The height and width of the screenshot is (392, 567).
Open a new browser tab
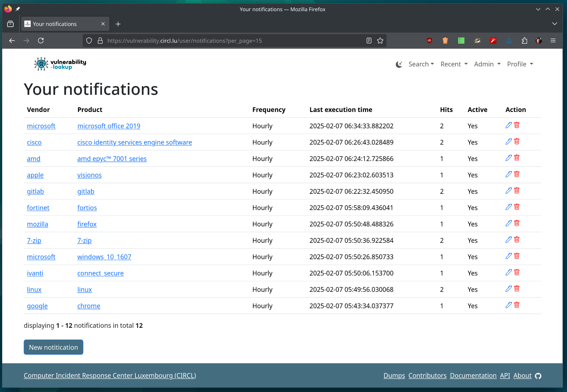(x=118, y=24)
